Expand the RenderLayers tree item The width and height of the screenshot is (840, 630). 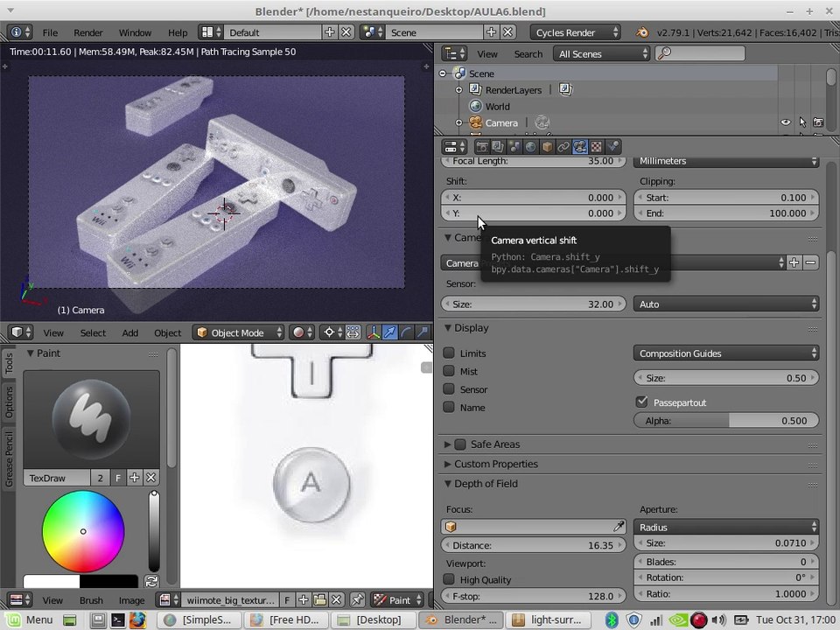coord(459,90)
